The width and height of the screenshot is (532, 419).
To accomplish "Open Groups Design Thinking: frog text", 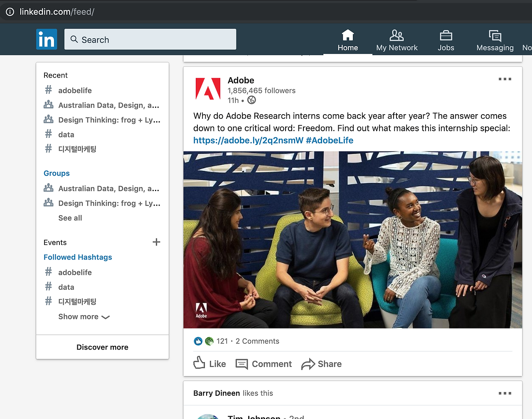I will point(109,203).
